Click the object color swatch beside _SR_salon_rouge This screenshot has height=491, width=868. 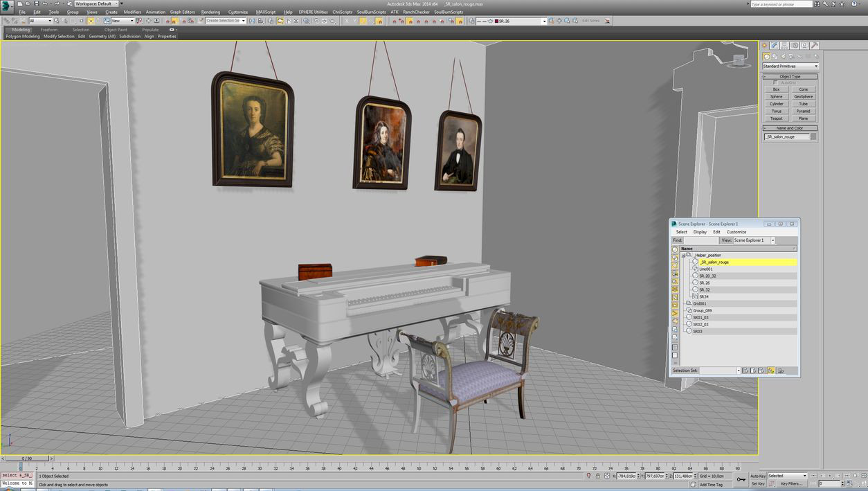(813, 137)
